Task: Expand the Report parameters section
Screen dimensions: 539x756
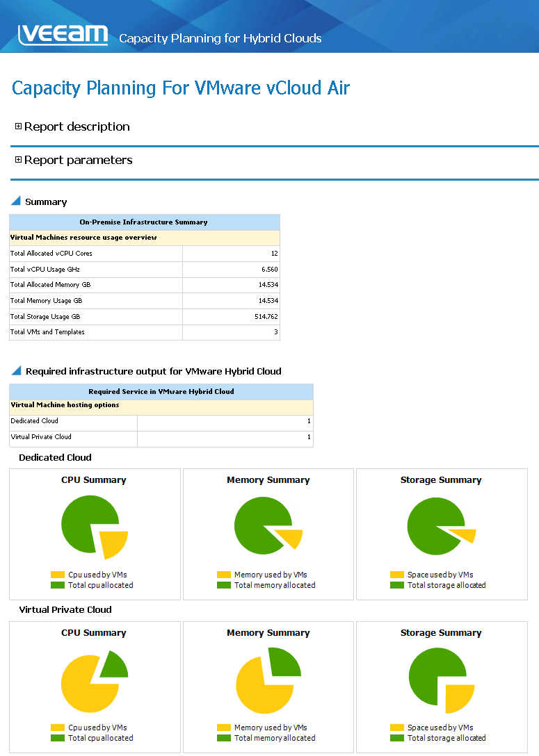Action: pos(18,160)
